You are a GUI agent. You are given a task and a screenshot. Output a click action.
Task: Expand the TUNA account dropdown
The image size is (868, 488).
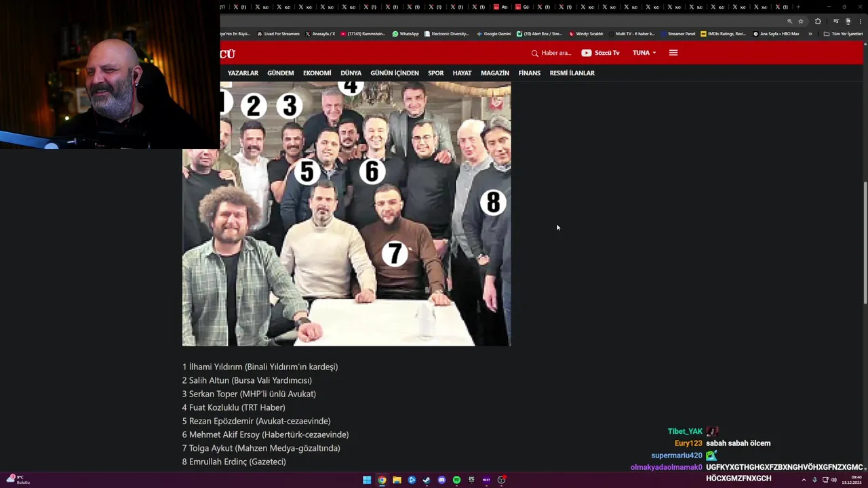pos(644,53)
